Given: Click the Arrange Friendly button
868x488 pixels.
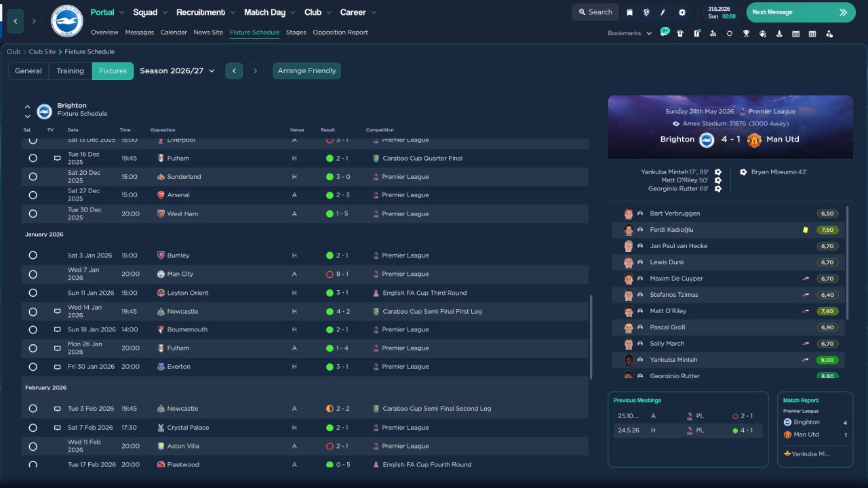Looking at the screenshot, I should (x=307, y=70).
